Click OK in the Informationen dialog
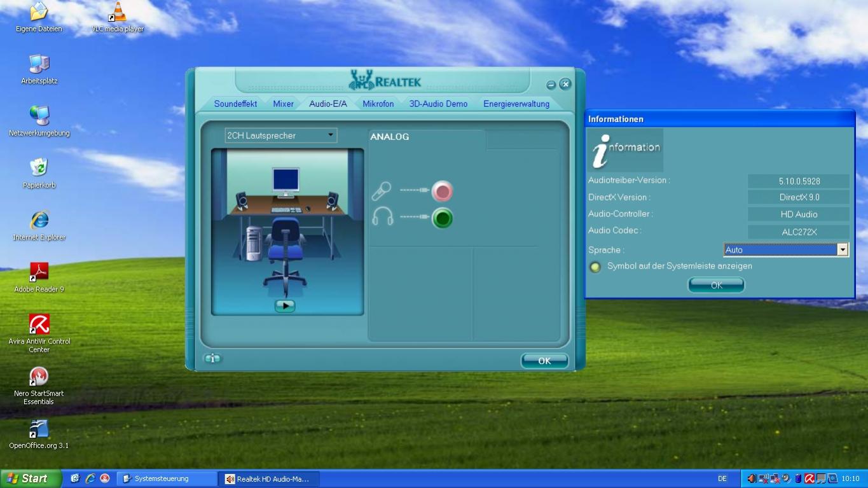The height and width of the screenshot is (488, 868). tap(716, 285)
